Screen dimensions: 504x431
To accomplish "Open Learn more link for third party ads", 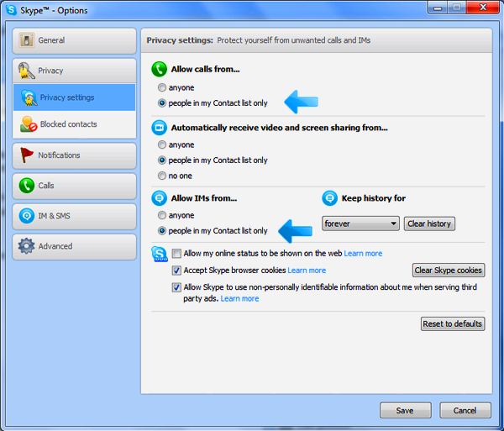I will tap(239, 298).
